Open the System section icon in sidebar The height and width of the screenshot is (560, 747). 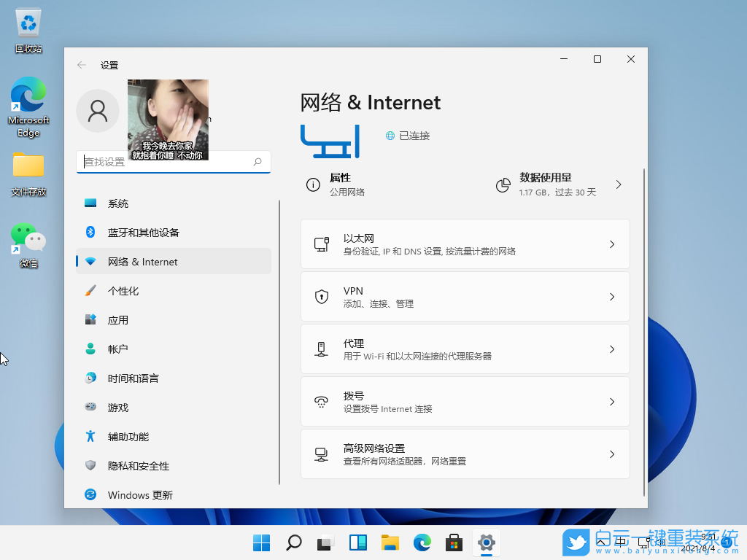(94, 203)
